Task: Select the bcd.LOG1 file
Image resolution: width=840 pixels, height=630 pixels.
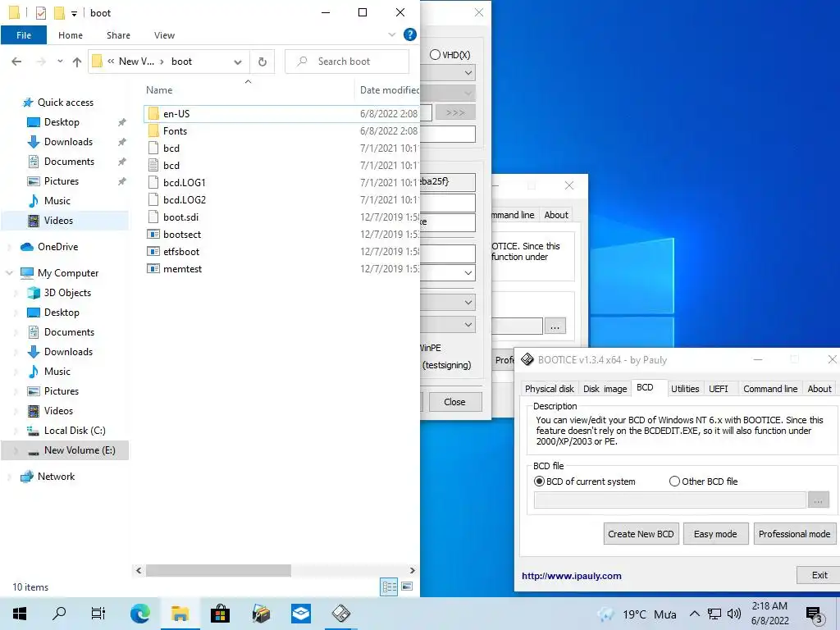Action: tap(185, 183)
